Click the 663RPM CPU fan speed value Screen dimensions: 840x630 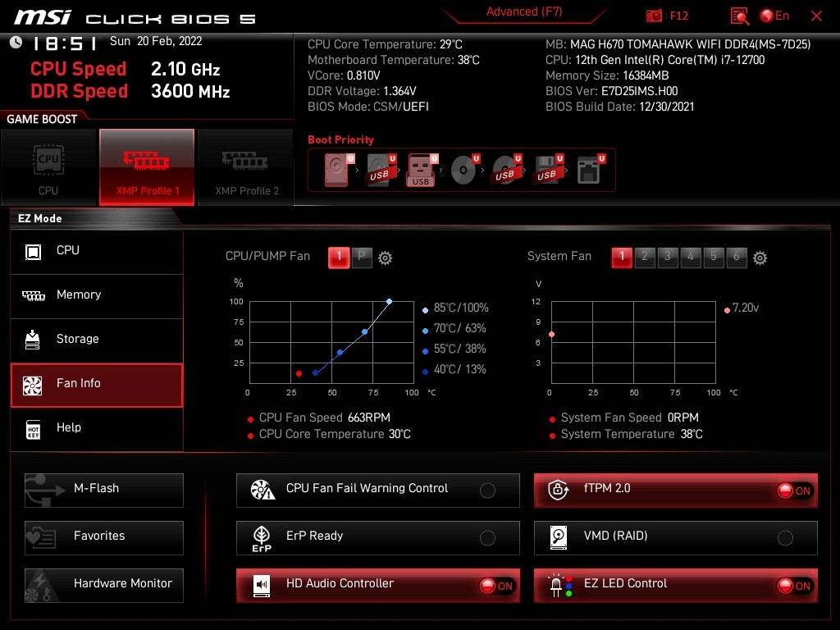pos(369,418)
